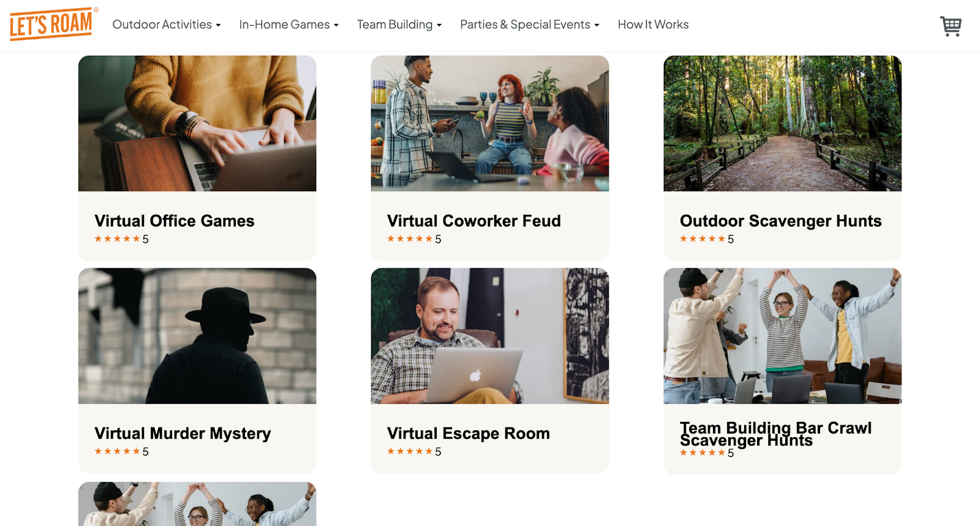Viewport: 980px width, 526px height.
Task: Open the How It Works page
Action: point(653,24)
